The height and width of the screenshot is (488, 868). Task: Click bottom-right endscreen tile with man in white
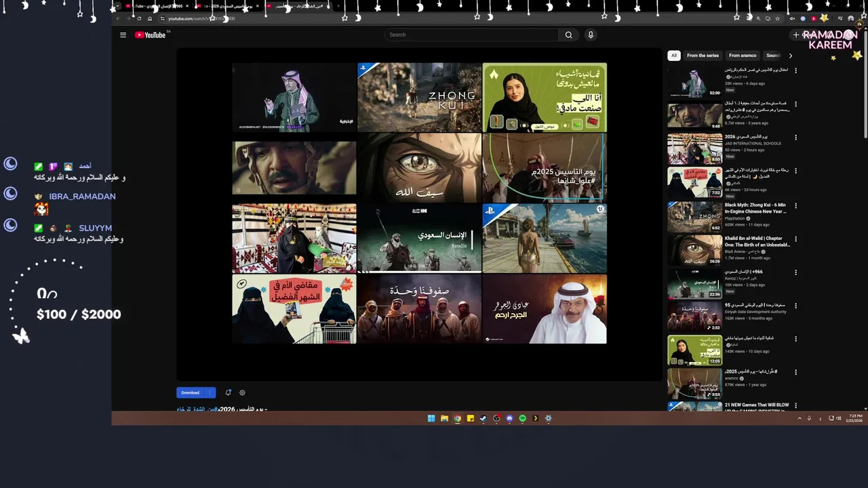tap(545, 309)
